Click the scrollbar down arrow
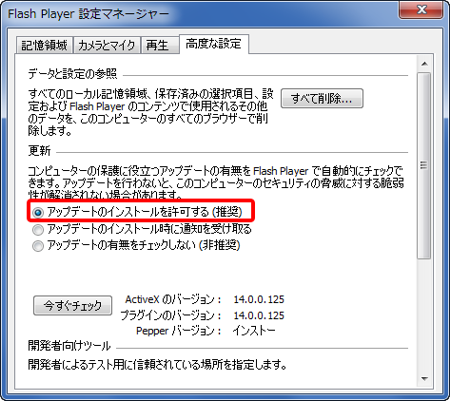The image size is (450, 401). click(x=424, y=379)
